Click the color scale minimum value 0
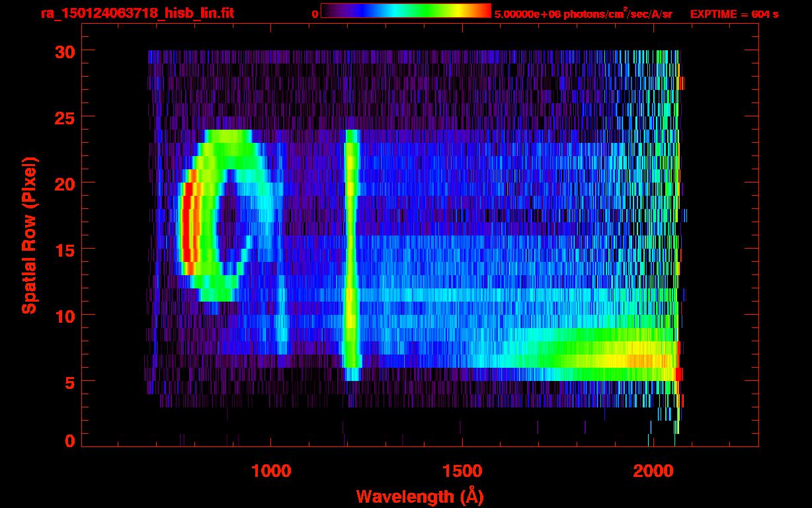The image size is (812, 508). pos(315,14)
